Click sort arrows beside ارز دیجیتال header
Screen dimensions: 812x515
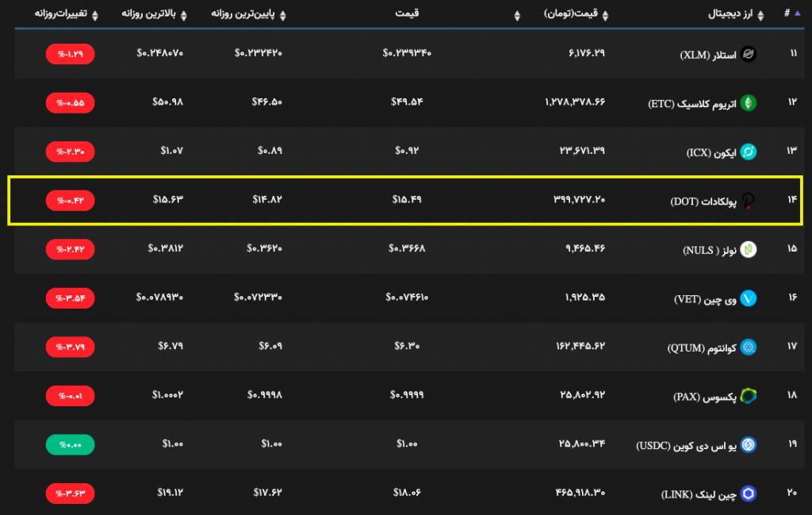tap(760, 16)
